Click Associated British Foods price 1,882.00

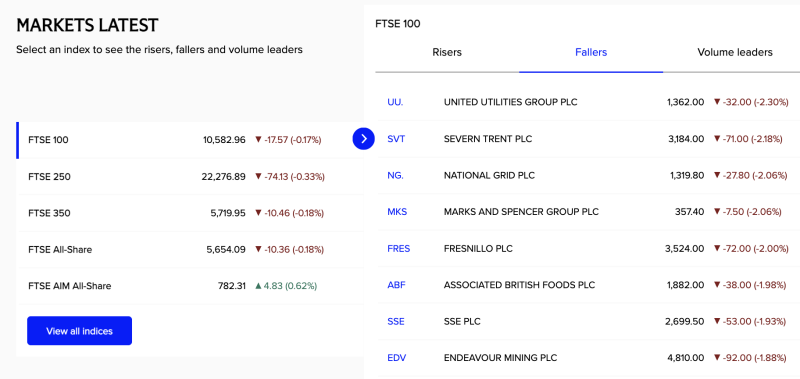tap(685, 285)
